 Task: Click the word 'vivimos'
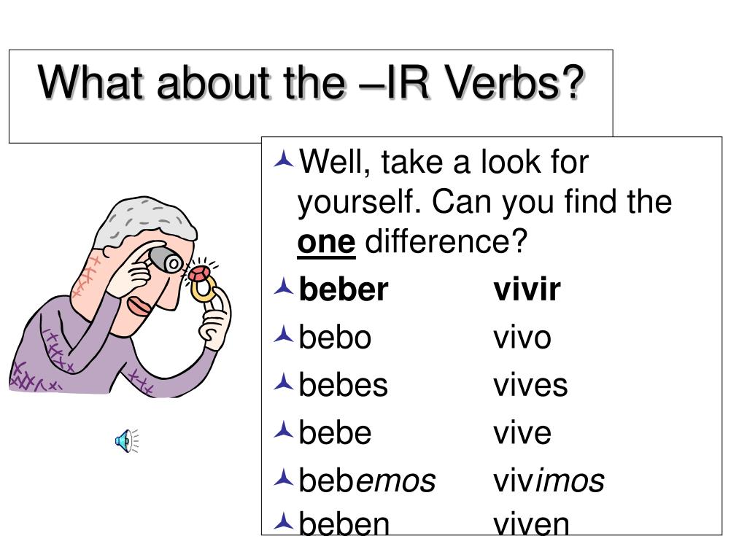click(549, 480)
